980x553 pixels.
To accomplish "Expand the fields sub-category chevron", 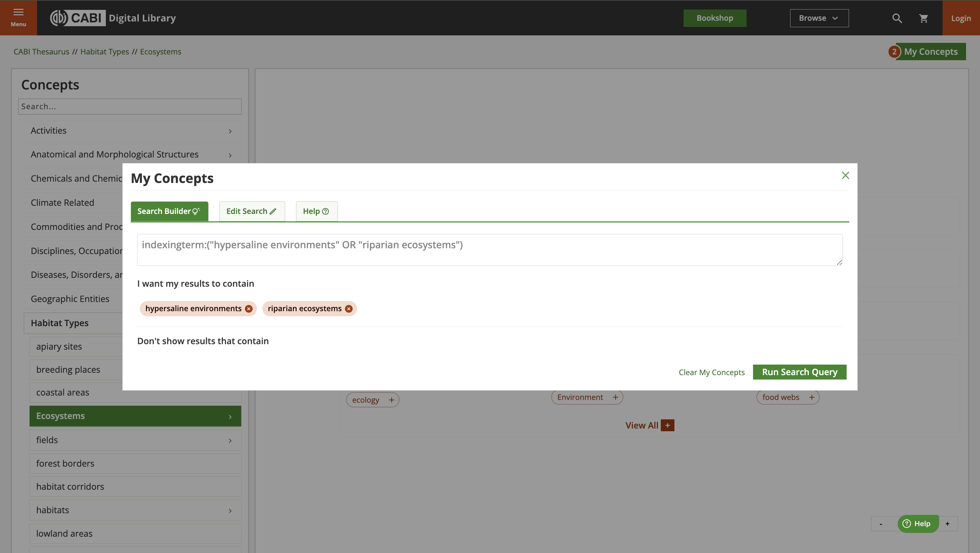I will pos(230,440).
